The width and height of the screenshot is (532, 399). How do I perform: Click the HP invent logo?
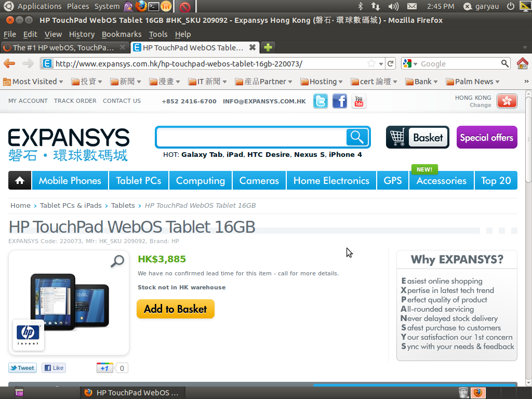(x=28, y=335)
